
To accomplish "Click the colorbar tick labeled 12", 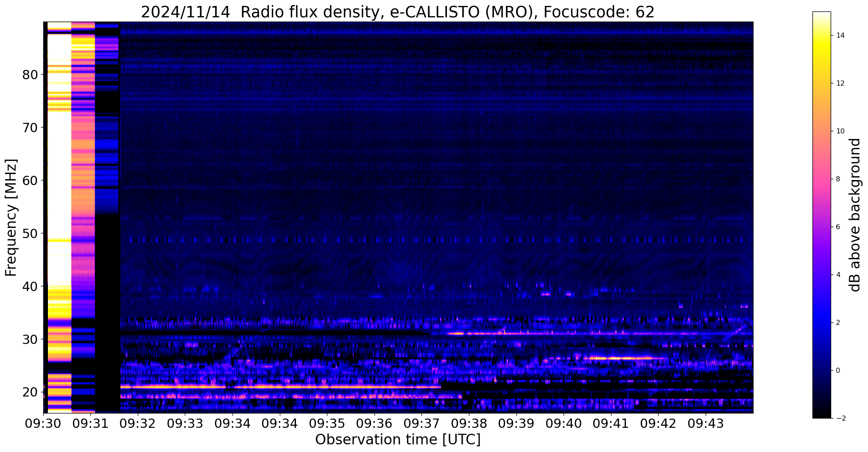I will pyautogui.click(x=840, y=83).
